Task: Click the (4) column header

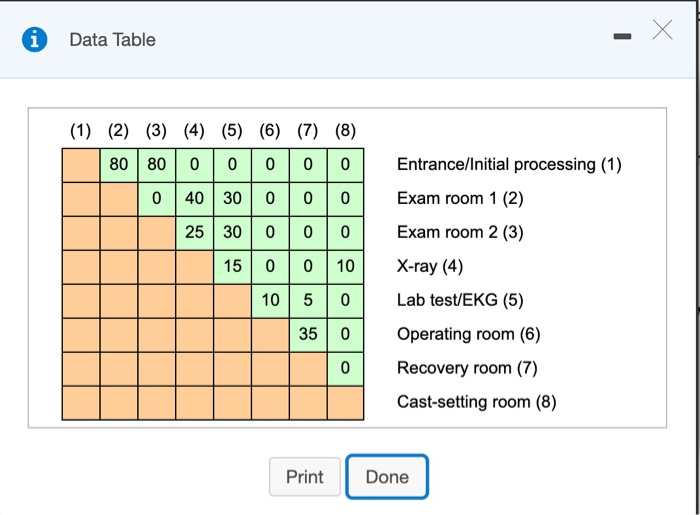Action: click(x=194, y=131)
